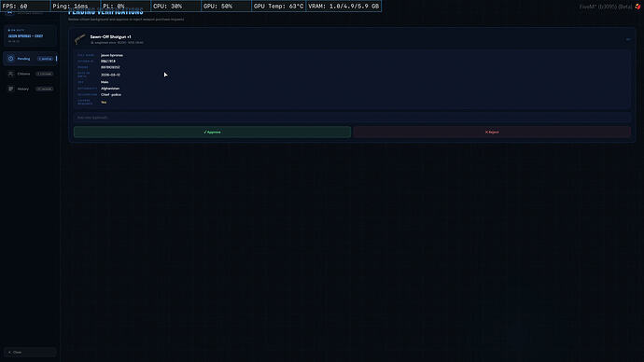The width and height of the screenshot is (644, 362).
Task: Open the History tab in sidebar
Action: click(x=30, y=89)
